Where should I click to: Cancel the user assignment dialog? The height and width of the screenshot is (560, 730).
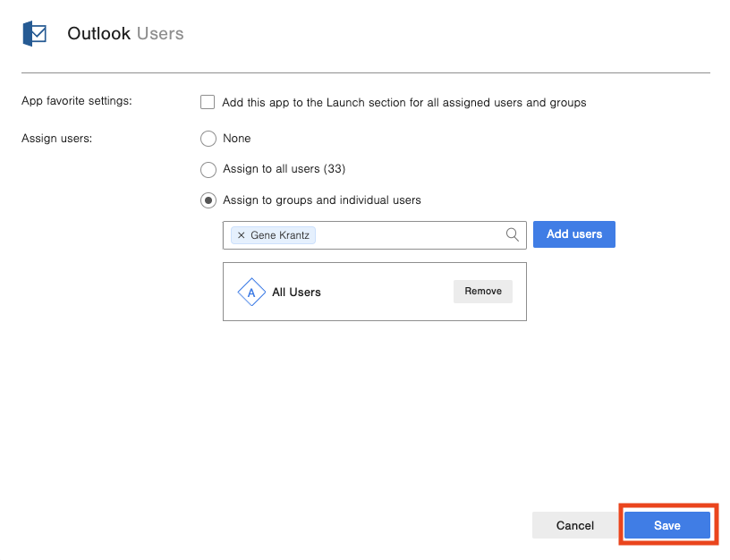pos(574,526)
